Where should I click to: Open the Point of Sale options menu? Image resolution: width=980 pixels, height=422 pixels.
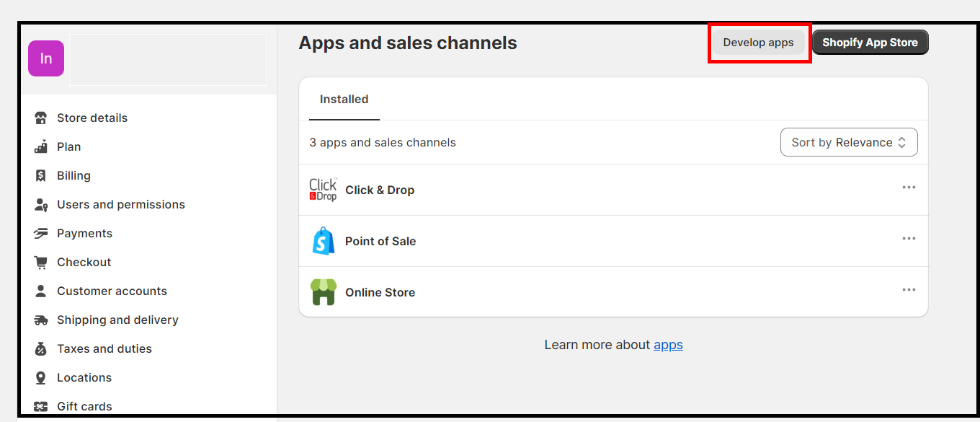[x=909, y=239]
